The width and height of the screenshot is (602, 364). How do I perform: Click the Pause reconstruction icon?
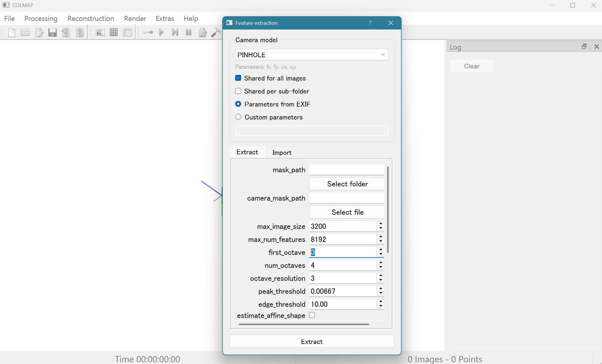[189, 32]
